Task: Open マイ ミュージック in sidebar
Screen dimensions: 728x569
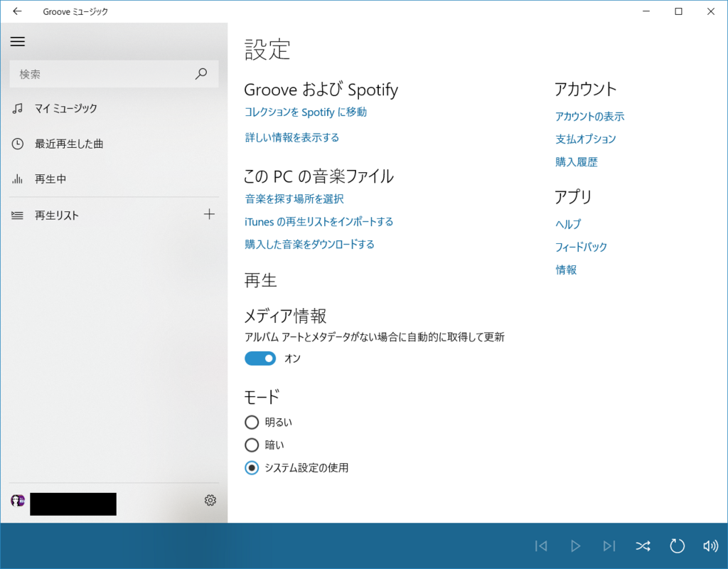Action: pyautogui.click(x=114, y=109)
